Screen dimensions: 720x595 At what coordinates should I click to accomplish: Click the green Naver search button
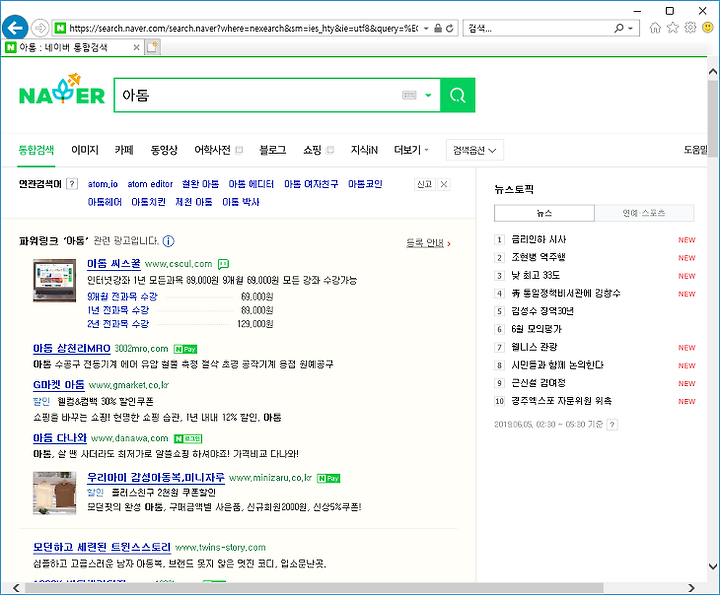point(457,95)
